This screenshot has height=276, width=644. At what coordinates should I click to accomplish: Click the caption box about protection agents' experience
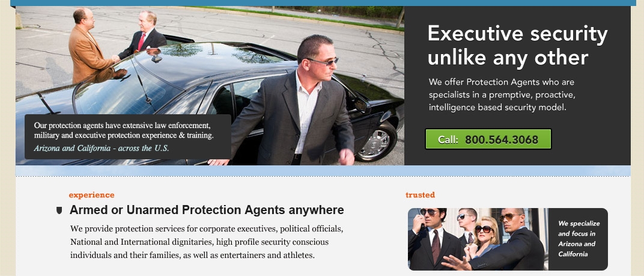coord(128,136)
